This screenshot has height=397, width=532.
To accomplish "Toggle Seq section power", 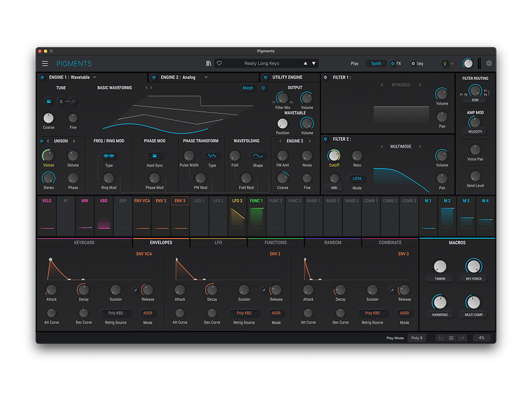I will point(413,64).
